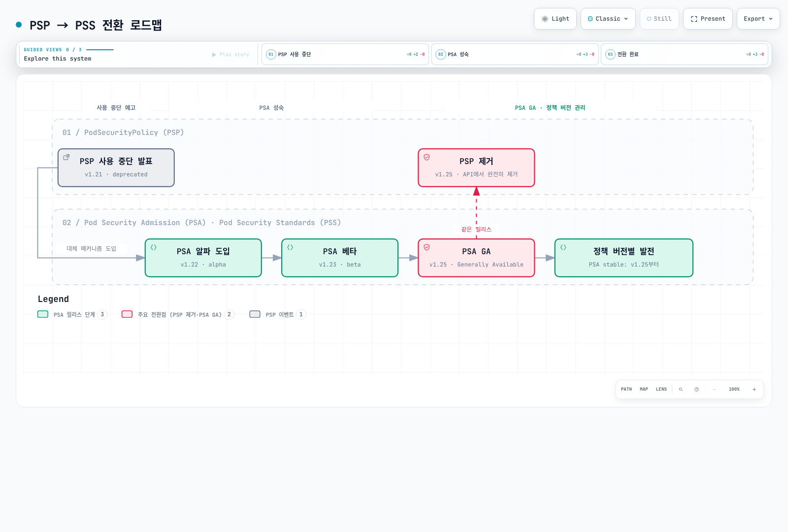The width and height of the screenshot is (788, 532).
Task: Select the 정책 버전별 발전 node
Action: (x=624, y=258)
